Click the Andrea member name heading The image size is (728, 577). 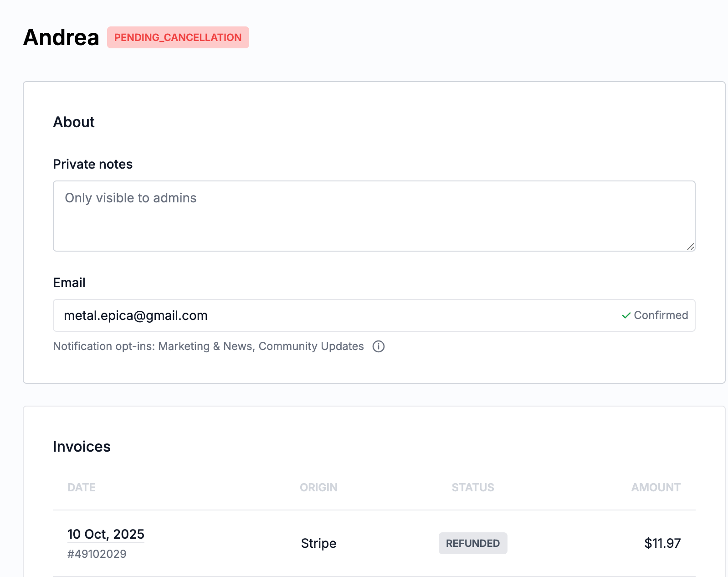pos(61,37)
